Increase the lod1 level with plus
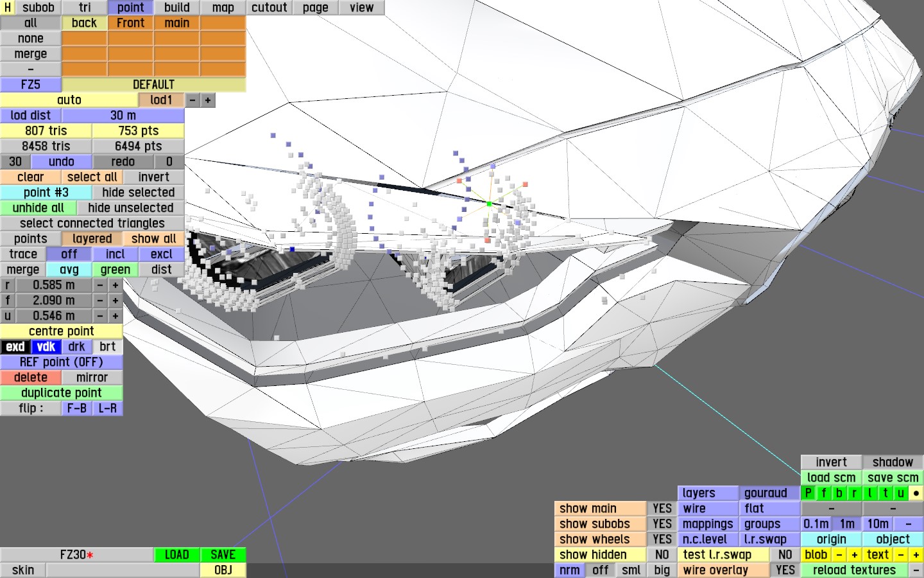 [208, 100]
